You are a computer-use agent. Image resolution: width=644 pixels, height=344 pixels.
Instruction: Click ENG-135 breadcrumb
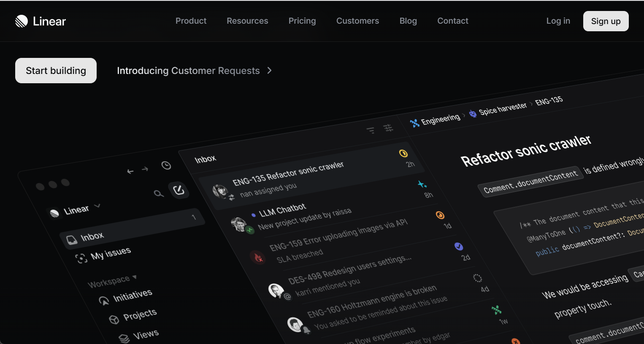click(x=549, y=101)
